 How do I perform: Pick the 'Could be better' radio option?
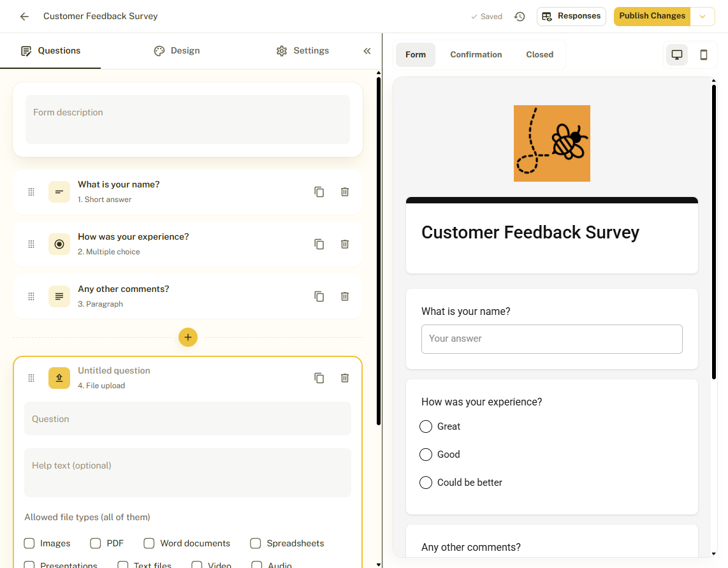coord(426,483)
